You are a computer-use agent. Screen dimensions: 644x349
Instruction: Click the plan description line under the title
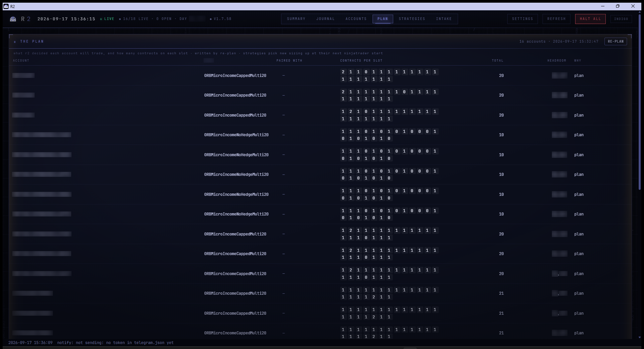pyautogui.click(x=198, y=53)
